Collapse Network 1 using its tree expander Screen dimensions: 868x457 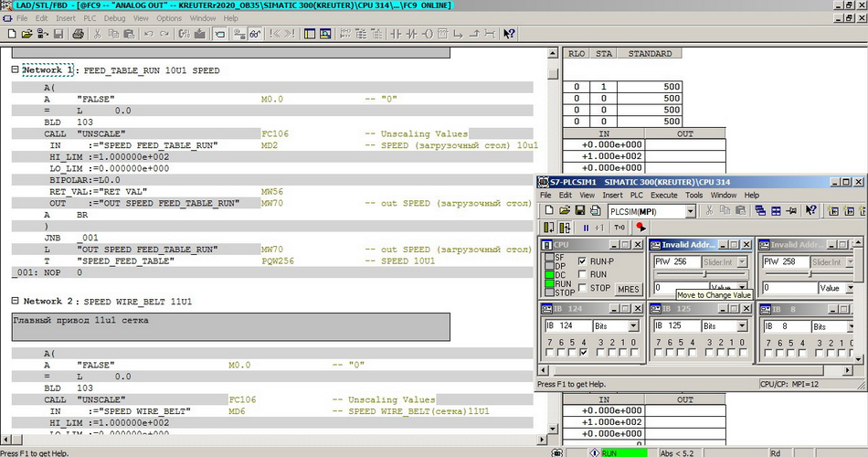point(15,70)
